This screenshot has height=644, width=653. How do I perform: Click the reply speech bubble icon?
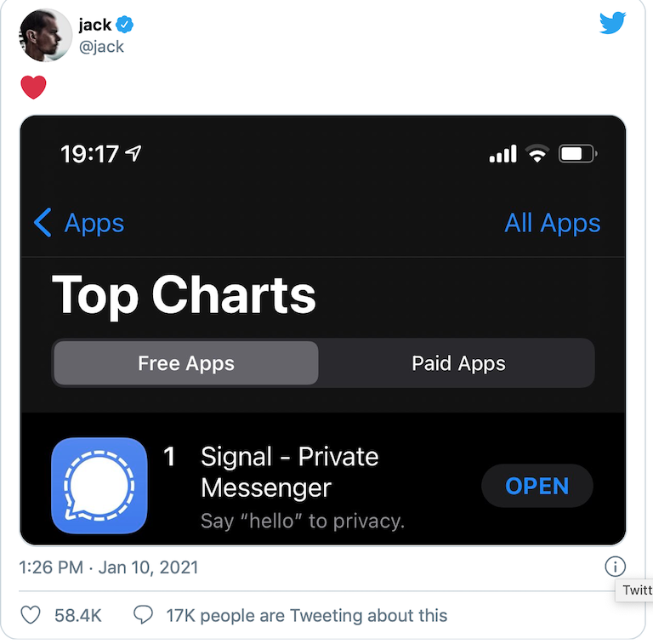pos(143,615)
